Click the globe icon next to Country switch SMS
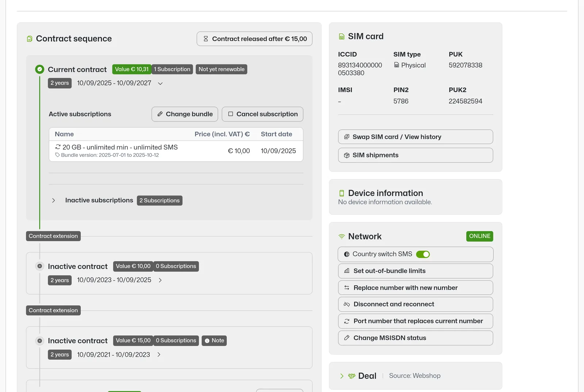The height and width of the screenshot is (392, 584). [x=347, y=254]
